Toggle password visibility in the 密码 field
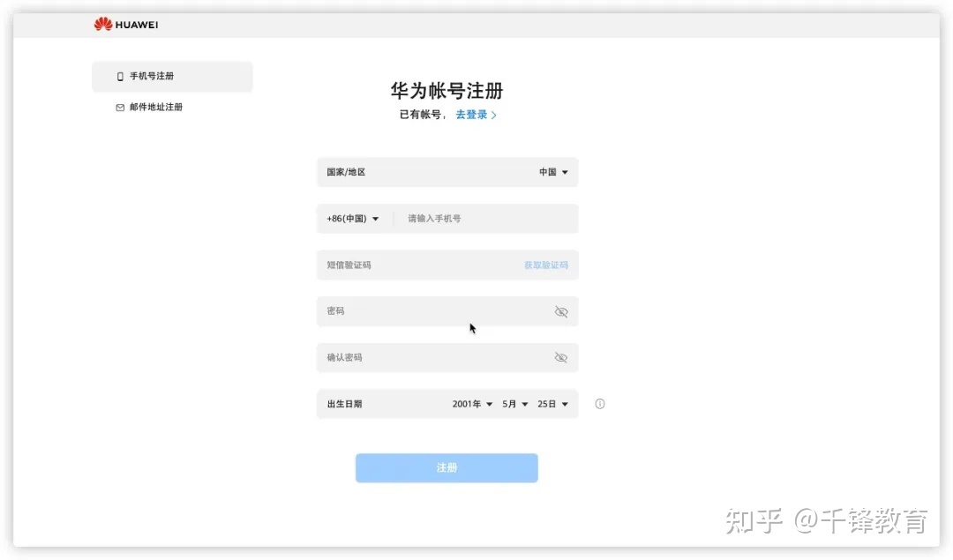The image size is (953, 560). point(561,311)
